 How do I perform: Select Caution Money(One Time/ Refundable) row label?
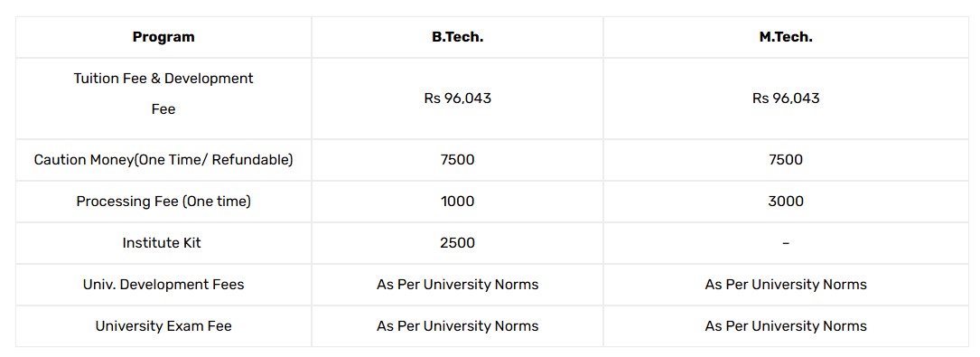[163, 160]
